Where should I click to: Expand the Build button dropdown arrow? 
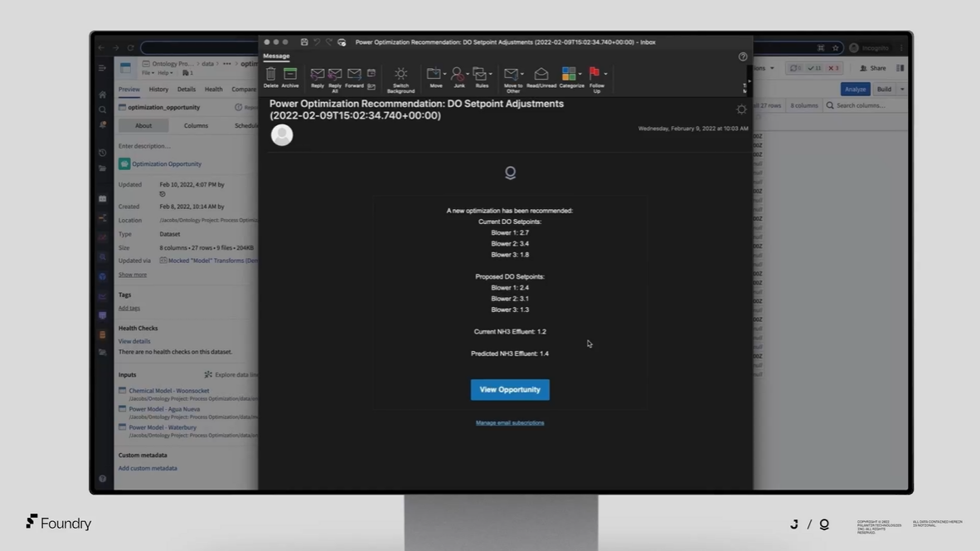coord(902,89)
